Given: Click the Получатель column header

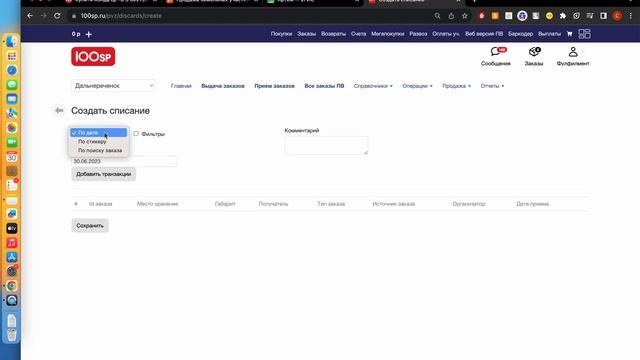Looking at the screenshot, I should 273,204.
